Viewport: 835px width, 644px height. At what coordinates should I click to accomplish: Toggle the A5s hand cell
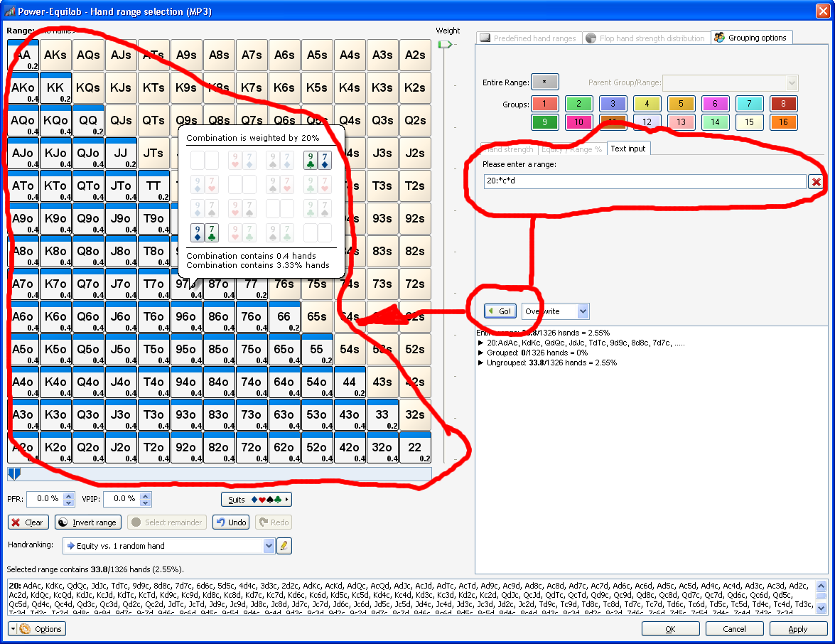click(317, 55)
